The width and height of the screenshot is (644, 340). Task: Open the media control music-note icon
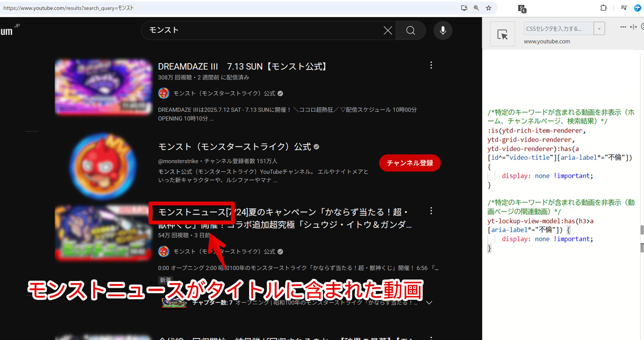click(624, 8)
